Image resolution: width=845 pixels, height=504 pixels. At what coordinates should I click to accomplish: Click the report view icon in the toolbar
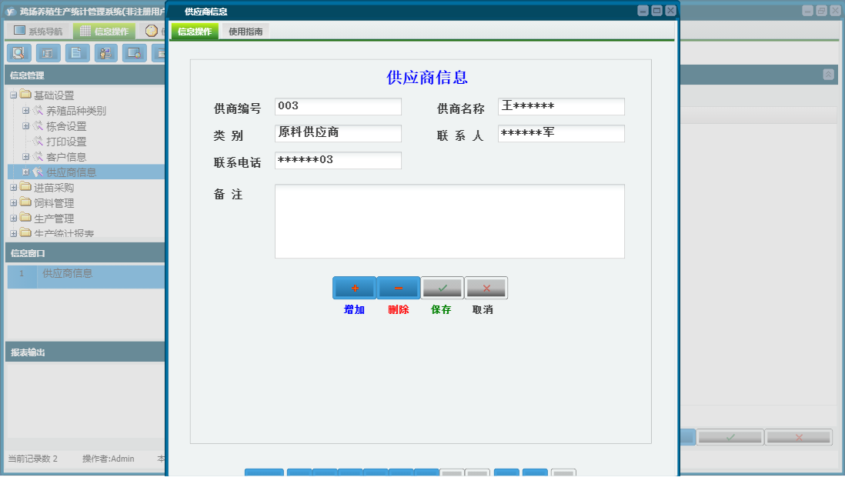coord(48,53)
